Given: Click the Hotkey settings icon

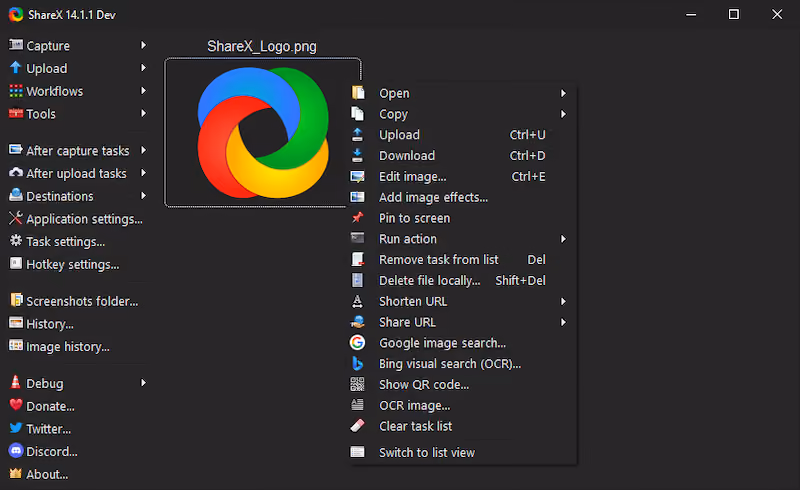Looking at the screenshot, I should (16, 263).
